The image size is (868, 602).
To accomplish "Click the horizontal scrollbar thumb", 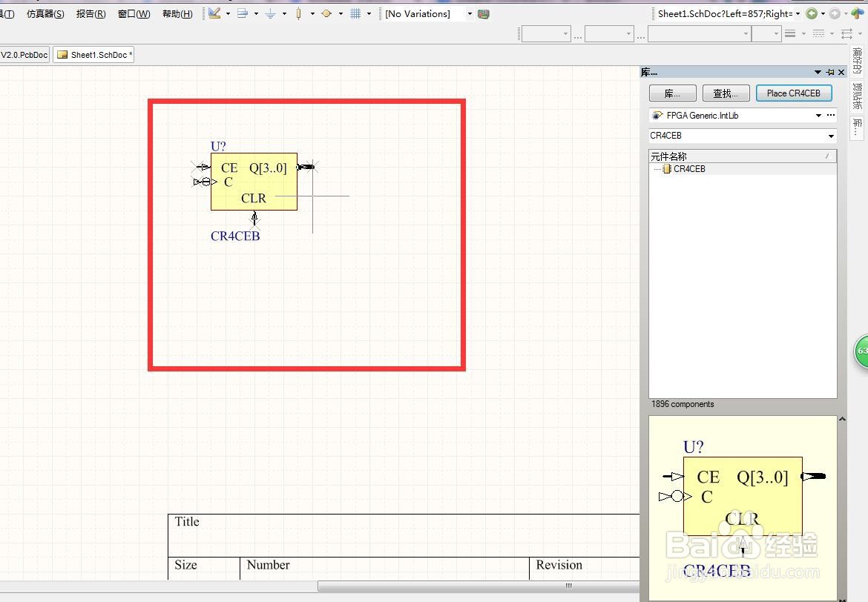I will [479, 586].
